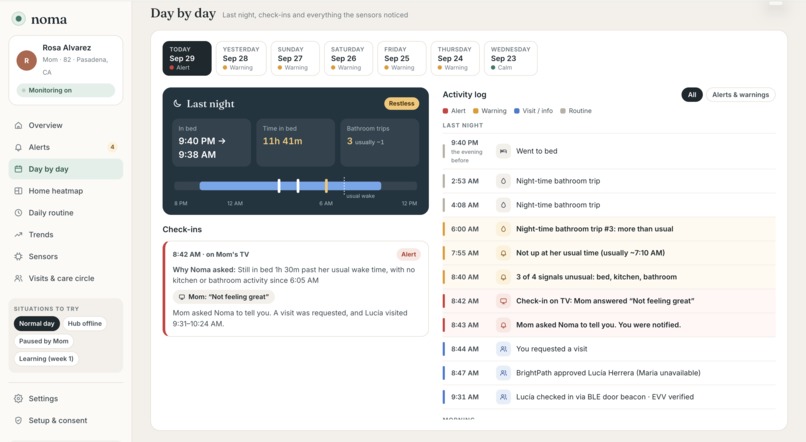Image resolution: width=806 pixels, height=442 pixels.
Task: Click the Home heatmap icon
Action: coord(19,191)
